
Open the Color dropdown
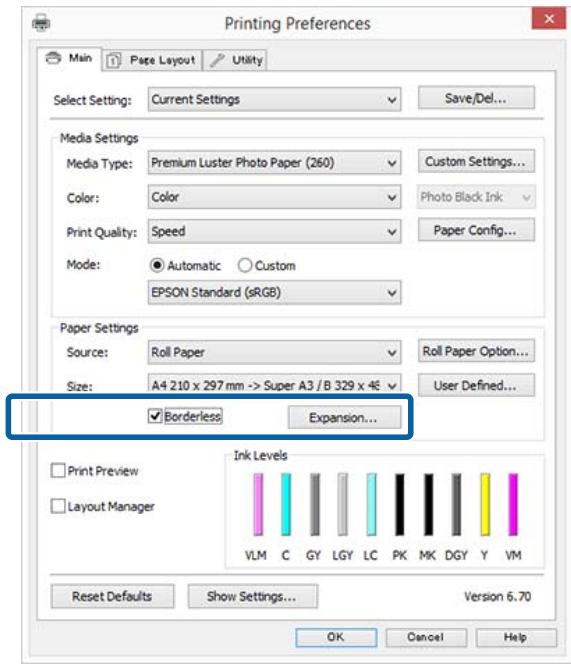274,197
